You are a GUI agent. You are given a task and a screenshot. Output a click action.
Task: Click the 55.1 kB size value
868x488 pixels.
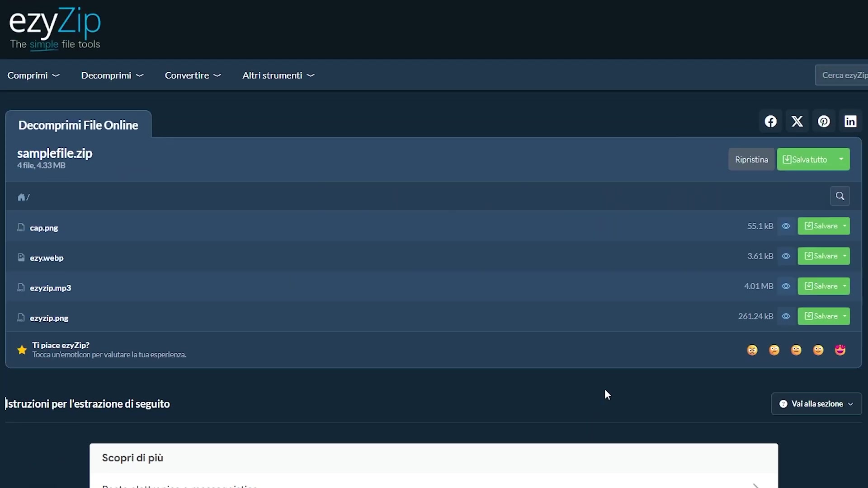(x=760, y=226)
